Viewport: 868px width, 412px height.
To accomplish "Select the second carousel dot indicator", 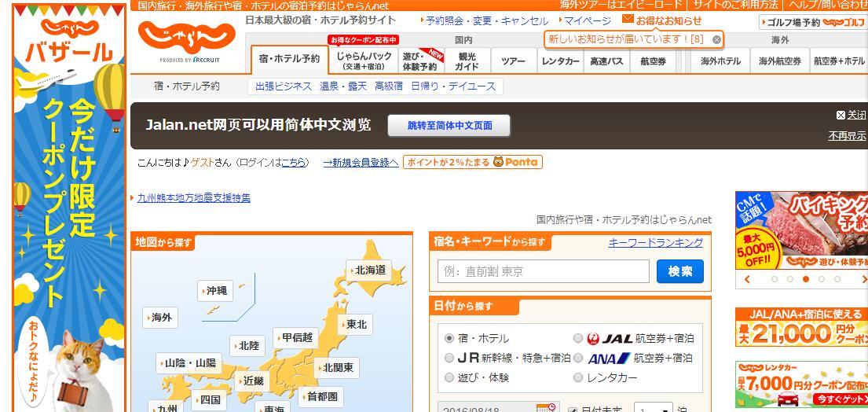I will pyautogui.click(x=790, y=279).
